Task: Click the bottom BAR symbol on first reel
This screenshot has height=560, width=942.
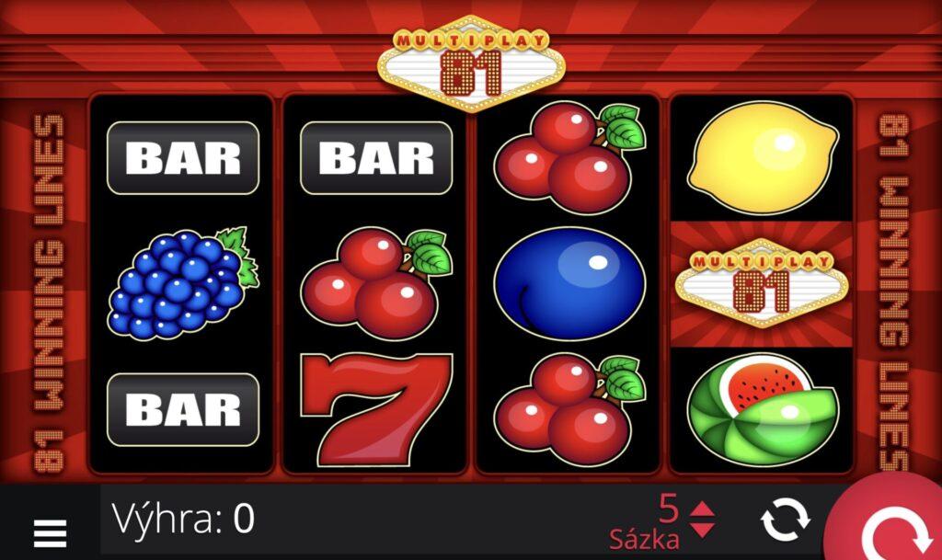Action: 183,409
